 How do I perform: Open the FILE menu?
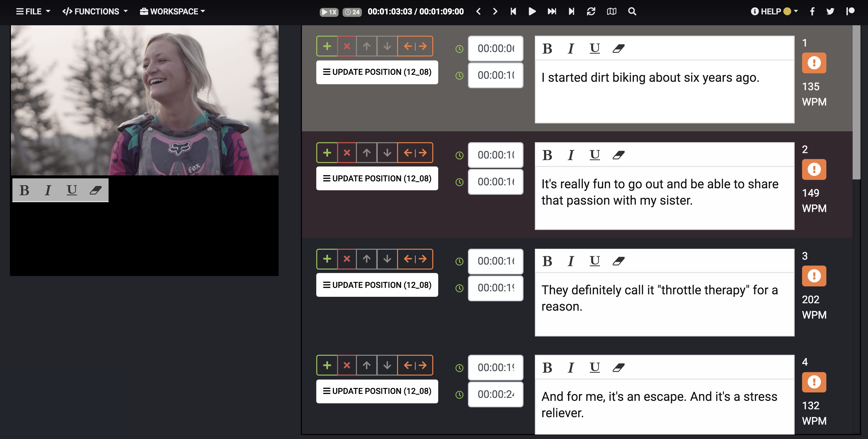point(32,11)
